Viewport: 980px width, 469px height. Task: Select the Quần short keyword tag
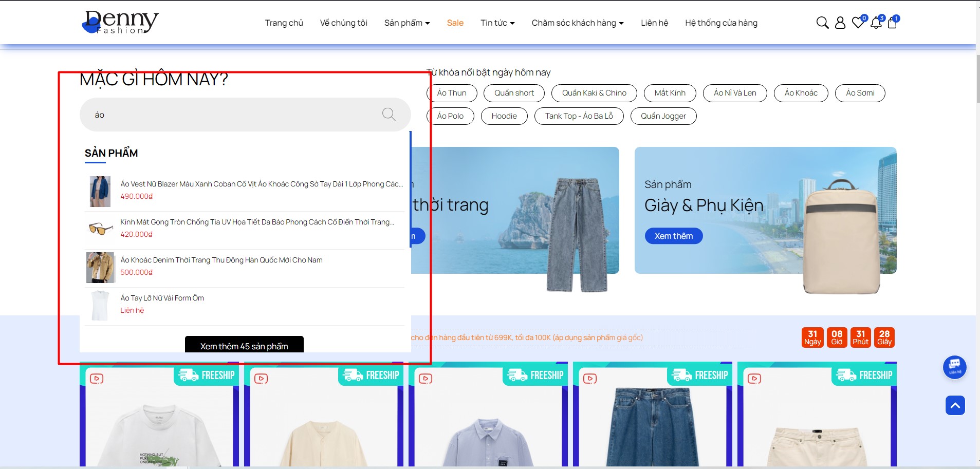click(x=514, y=93)
